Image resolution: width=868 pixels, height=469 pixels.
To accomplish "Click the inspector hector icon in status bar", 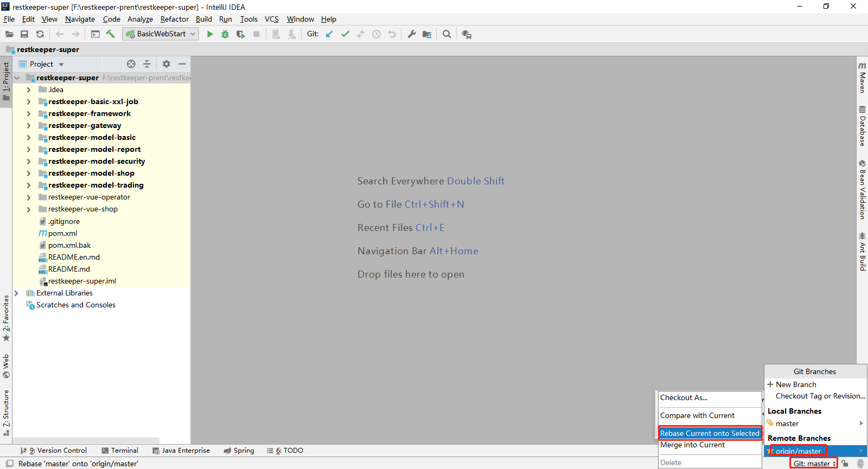I will pyautogui.click(x=860, y=464).
